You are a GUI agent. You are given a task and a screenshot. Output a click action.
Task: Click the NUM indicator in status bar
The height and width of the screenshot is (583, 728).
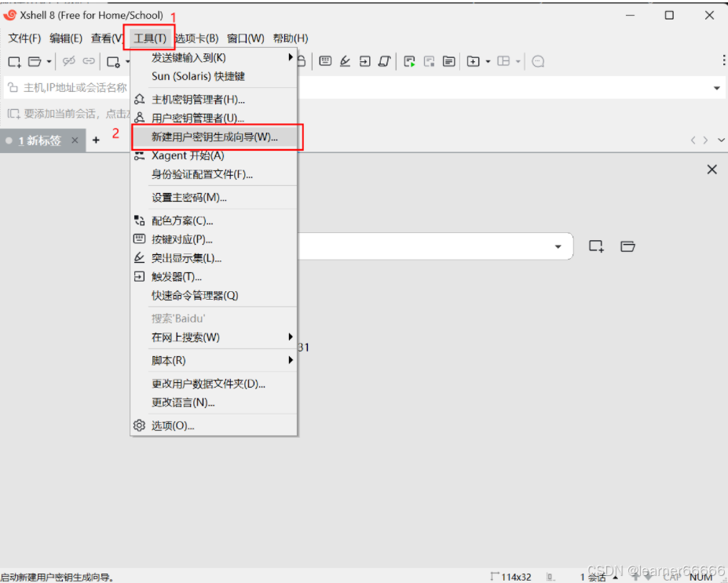point(701,577)
